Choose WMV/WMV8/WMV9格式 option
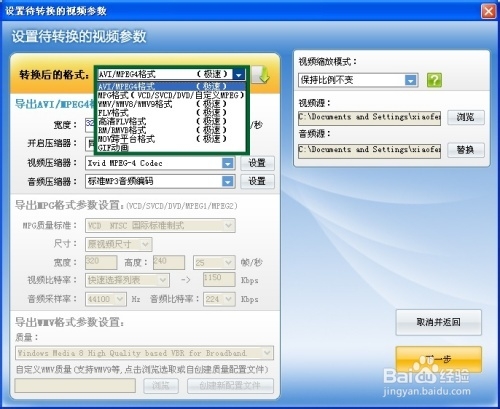Image resolution: width=500 pixels, height=409 pixels. (171, 104)
